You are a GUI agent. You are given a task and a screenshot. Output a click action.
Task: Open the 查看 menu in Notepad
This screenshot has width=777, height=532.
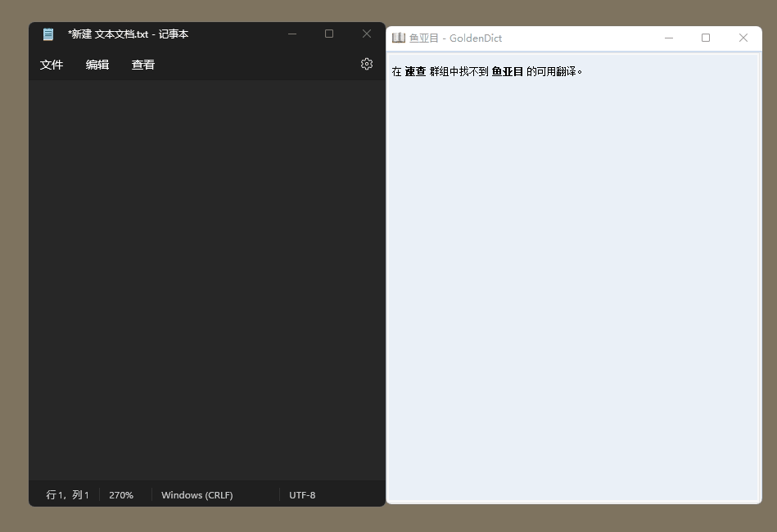(x=143, y=65)
